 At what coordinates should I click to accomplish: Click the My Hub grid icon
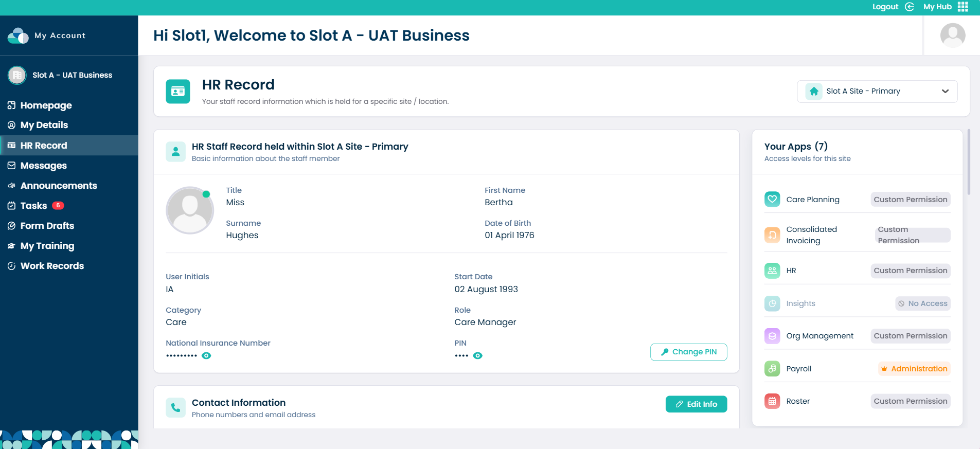pyautogui.click(x=963, y=7)
